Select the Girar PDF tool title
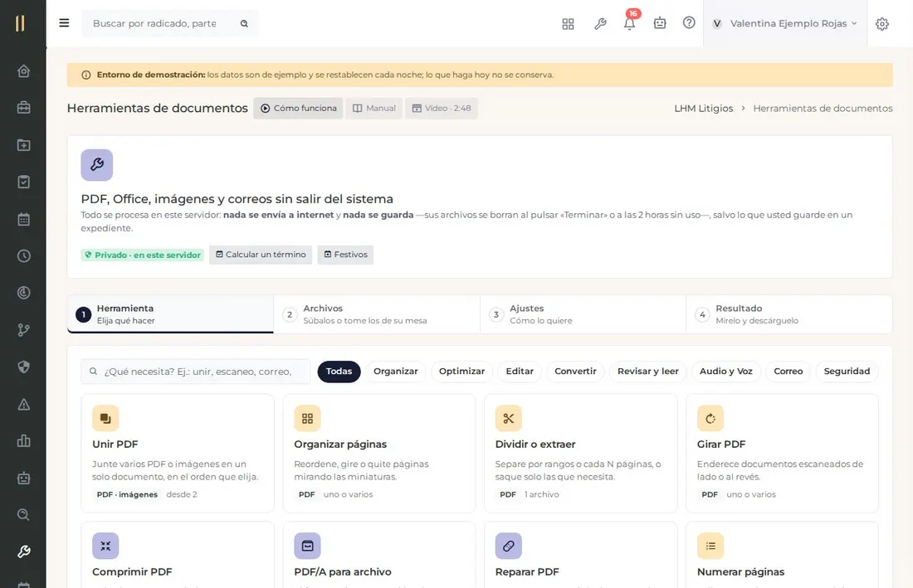 (720, 444)
